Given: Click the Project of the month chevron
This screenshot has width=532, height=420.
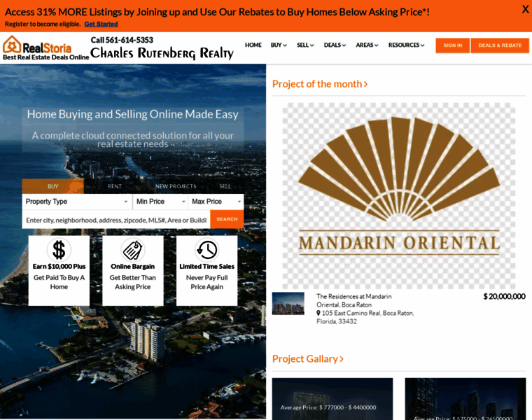Looking at the screenshot, I should [x=365, y=84].
